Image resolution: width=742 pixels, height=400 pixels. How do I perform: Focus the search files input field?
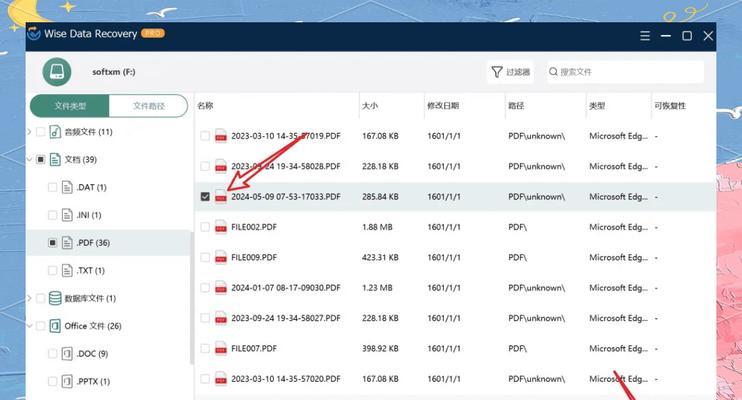coord(625,72)
